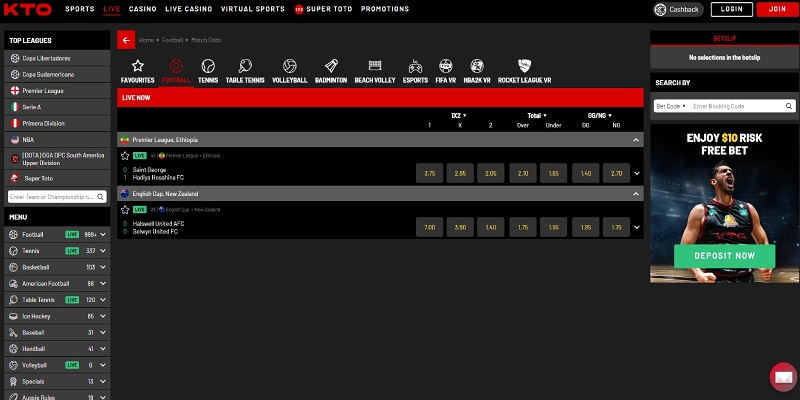
Task: Click the KTO logo
Action: coord(28,9)
